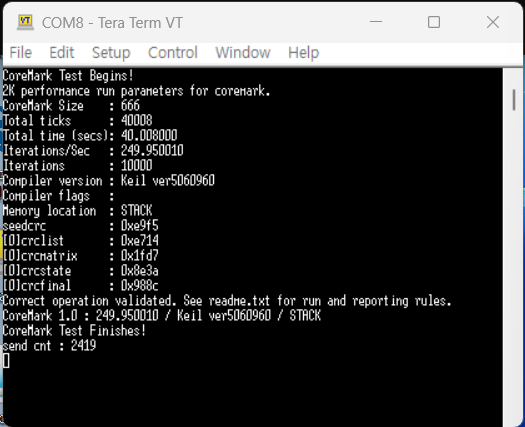Open the File menu
Screen dimensions: 525x427
[x=20, y=53]
